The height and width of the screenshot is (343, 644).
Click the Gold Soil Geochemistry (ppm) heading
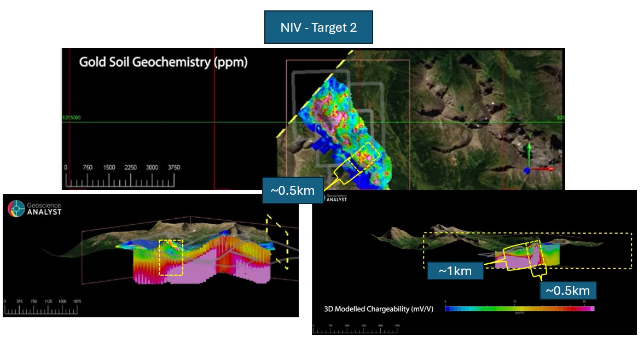click(163, 62)
